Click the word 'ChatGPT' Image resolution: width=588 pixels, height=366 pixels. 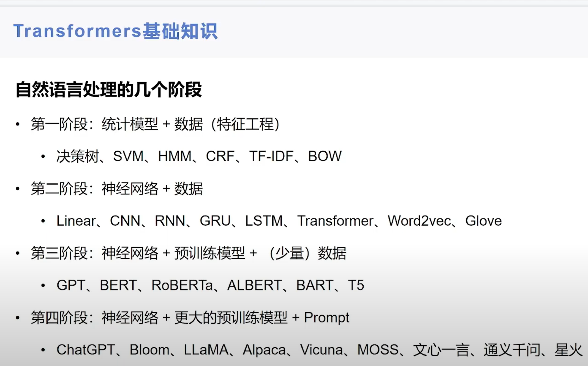click(x=86, y=350)
